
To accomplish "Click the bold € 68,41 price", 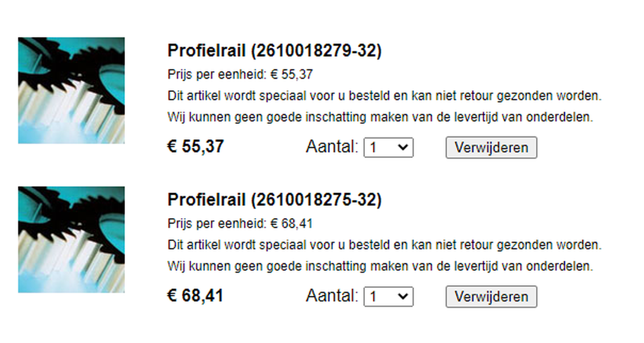I will tap(196, 296).
